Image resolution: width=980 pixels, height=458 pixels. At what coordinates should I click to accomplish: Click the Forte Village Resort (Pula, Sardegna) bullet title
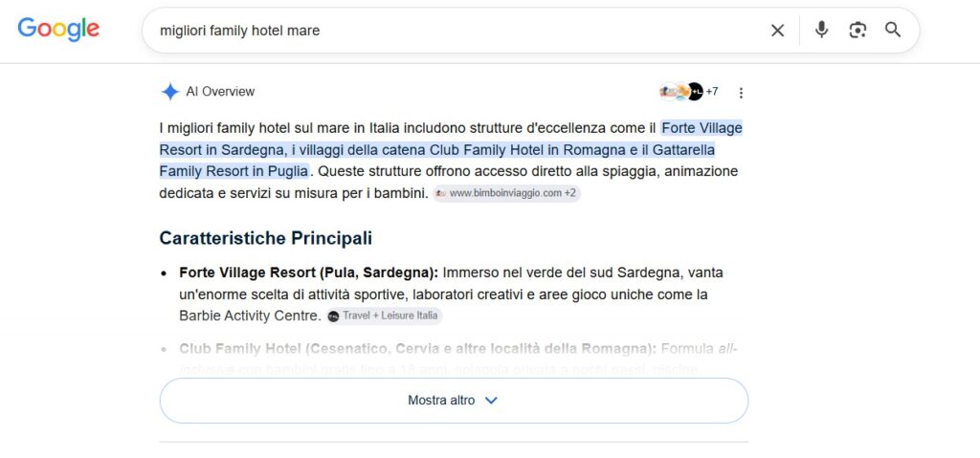310,273
